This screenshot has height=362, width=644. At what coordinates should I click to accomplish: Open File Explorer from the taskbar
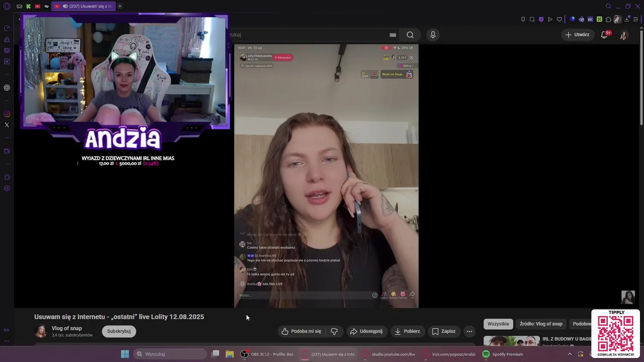pyautogui.click(x=229, y=354)
